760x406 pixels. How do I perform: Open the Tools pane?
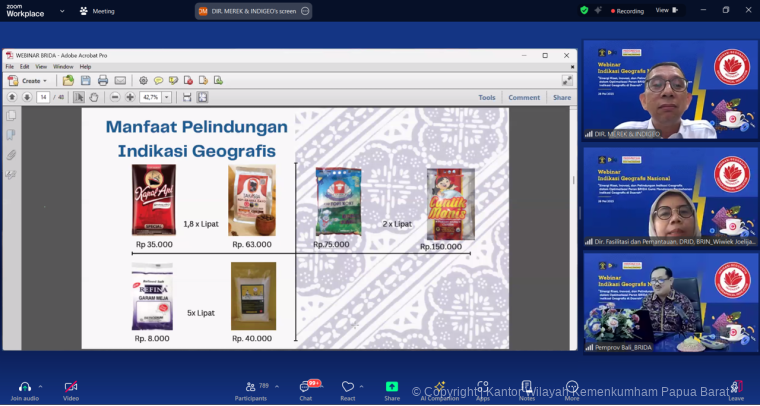(486, 97)
